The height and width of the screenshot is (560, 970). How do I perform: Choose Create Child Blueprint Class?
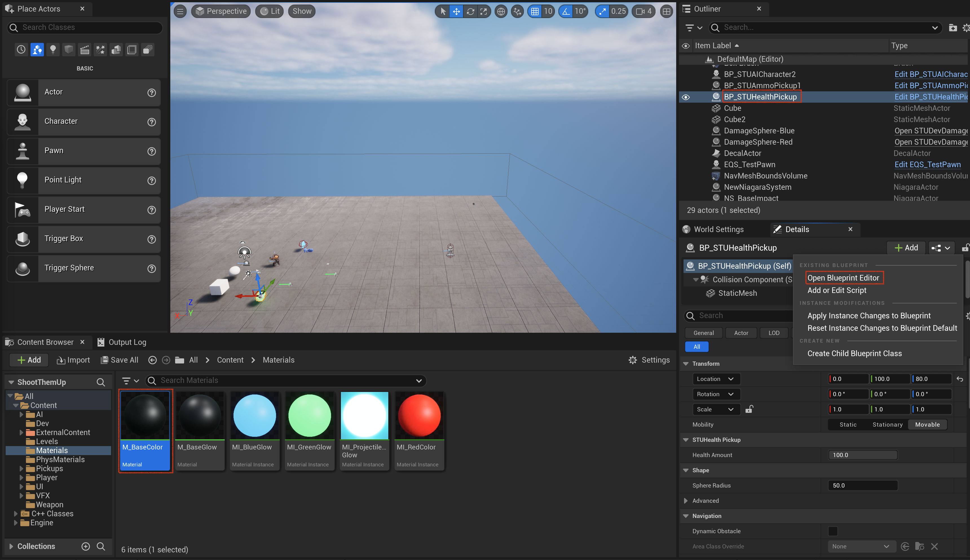pos(854,354)
